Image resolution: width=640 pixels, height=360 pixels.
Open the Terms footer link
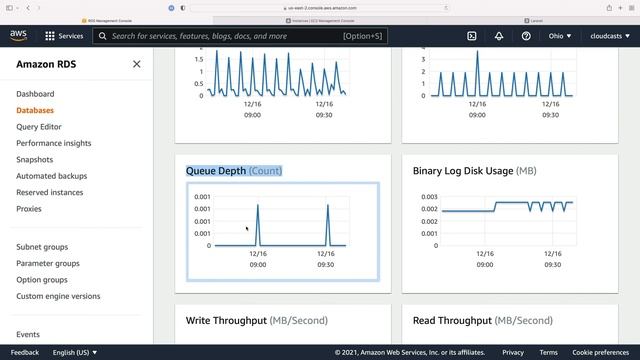pos(548,352)
